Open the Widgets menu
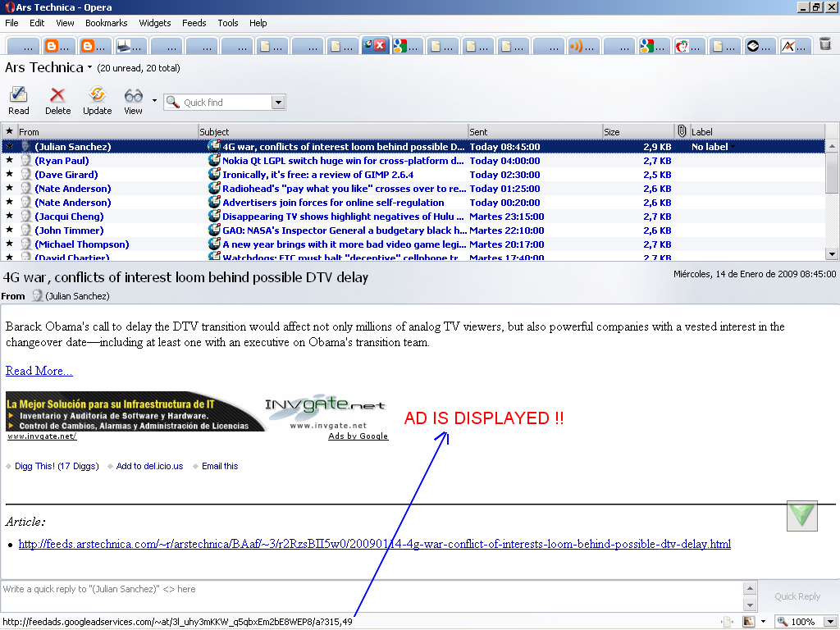This screenshot has height=630, width=840. pyautogui.click(x=155, y=23)
